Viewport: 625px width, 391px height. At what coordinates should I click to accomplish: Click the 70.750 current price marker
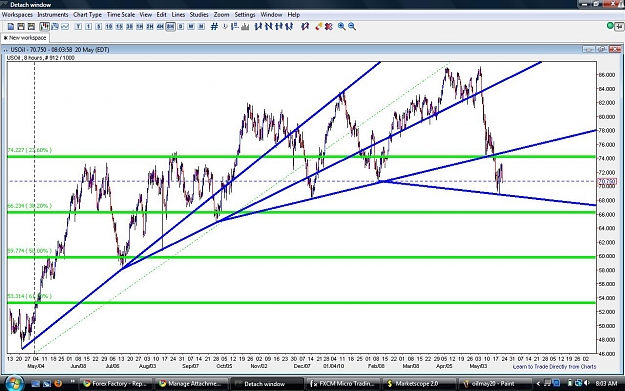tap(607, 181)
